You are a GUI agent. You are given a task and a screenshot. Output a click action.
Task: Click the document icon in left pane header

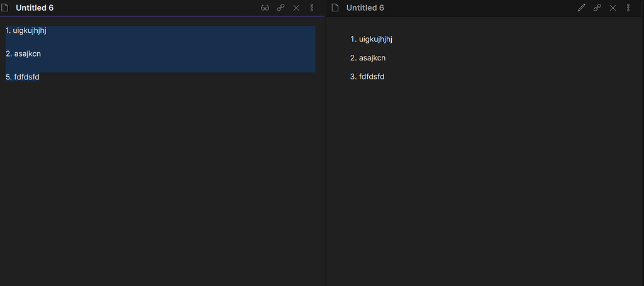tap(5, 8)
